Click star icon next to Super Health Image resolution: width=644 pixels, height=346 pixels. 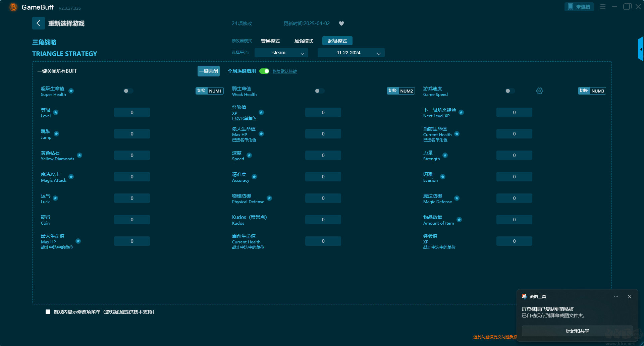click(x=71, y=91)
